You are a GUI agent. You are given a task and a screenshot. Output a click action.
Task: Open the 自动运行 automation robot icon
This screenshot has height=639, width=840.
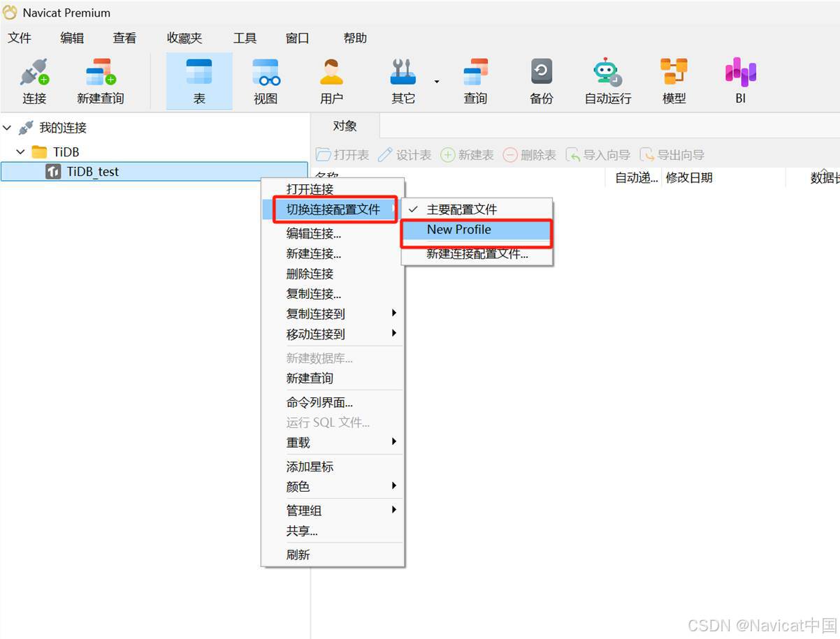click(607, 73)
